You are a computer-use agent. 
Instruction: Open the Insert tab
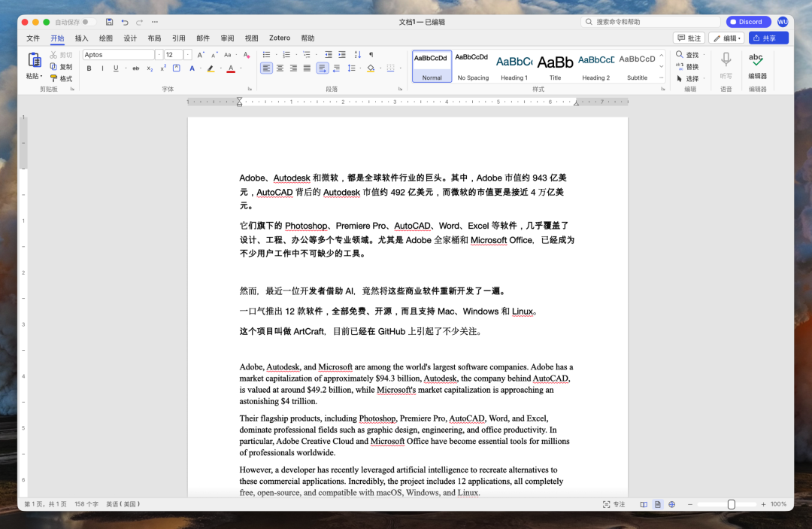[81, 38]
